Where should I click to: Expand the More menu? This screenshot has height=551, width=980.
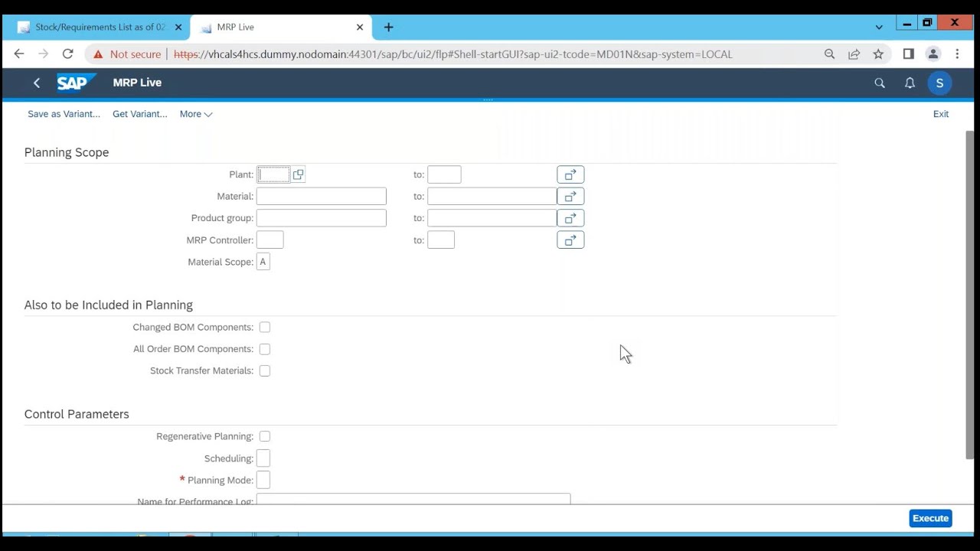(x=196, y=114)
